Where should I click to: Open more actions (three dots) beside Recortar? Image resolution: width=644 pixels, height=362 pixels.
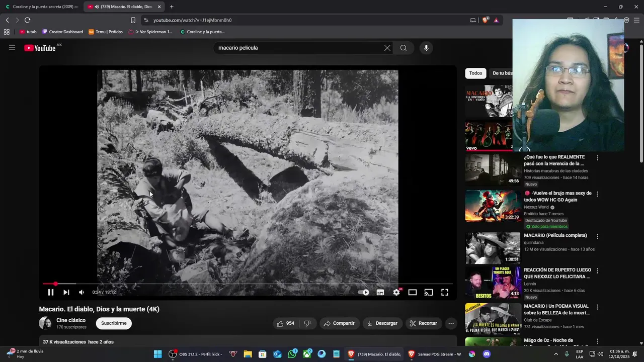tap(451, 323)
